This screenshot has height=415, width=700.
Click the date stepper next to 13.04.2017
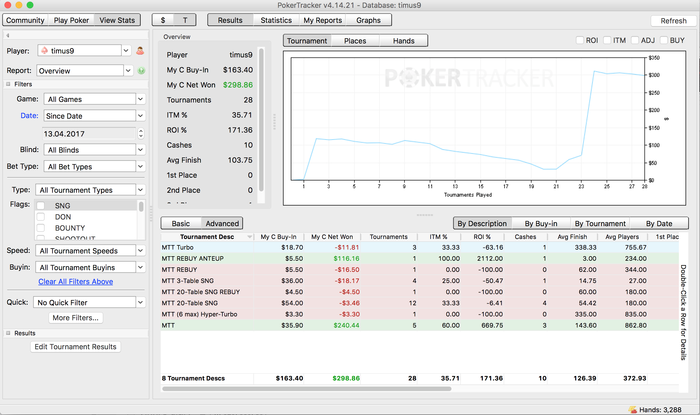(x=141, y=133)
